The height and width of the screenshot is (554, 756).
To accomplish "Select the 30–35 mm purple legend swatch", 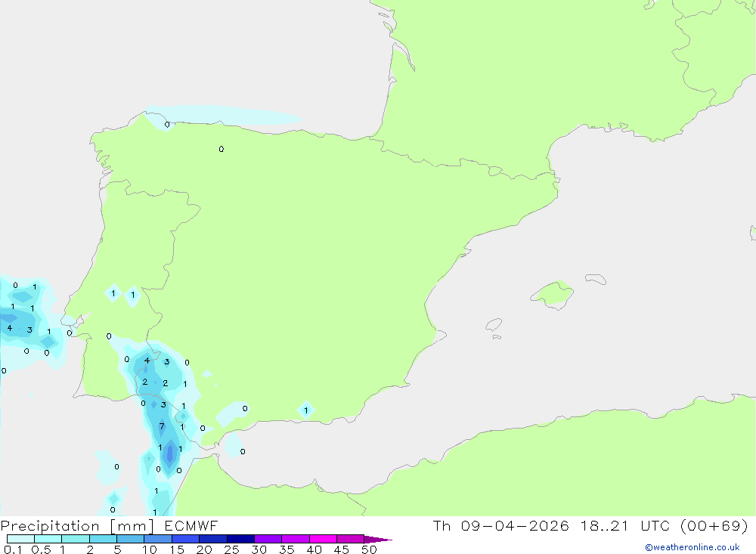I will [268, 539].
